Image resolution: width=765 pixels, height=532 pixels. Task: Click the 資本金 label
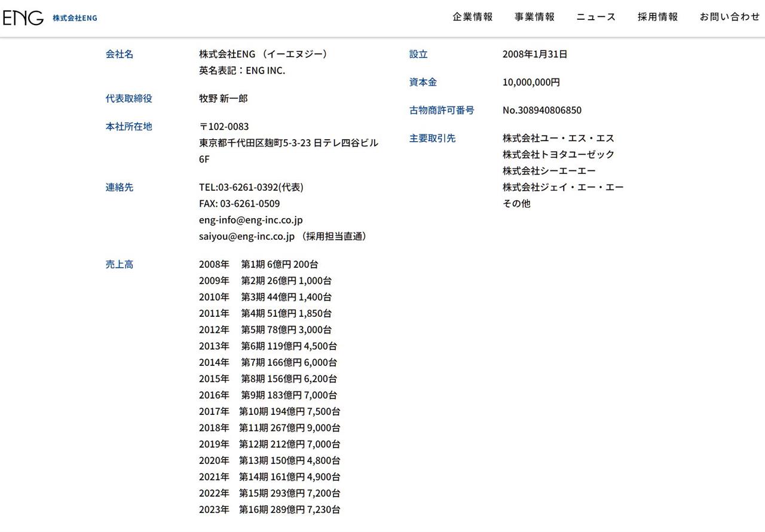coord(423,82)
